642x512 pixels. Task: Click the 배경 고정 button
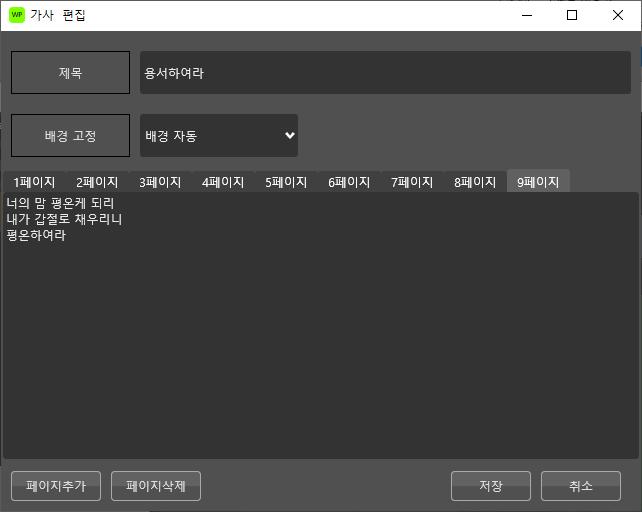(70, 136)
